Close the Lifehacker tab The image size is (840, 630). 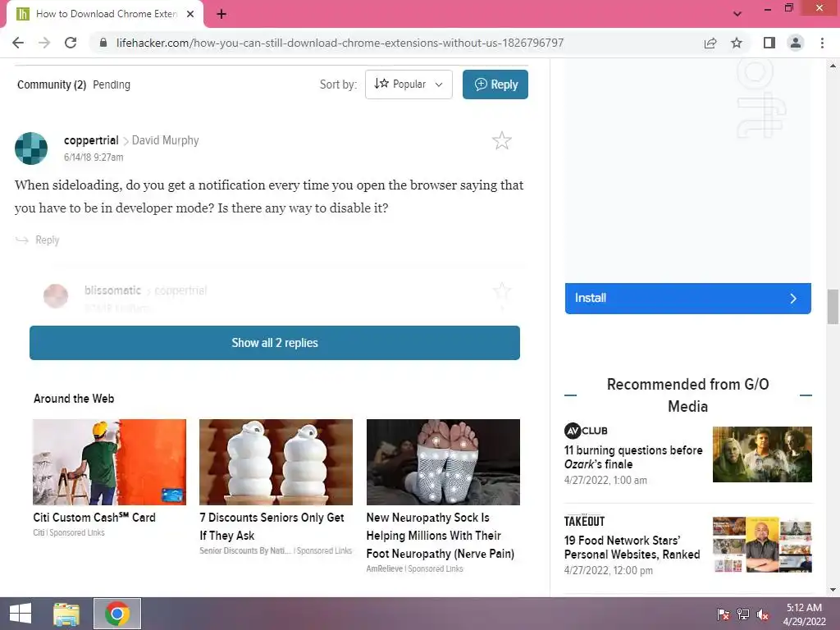coord(190,14)
